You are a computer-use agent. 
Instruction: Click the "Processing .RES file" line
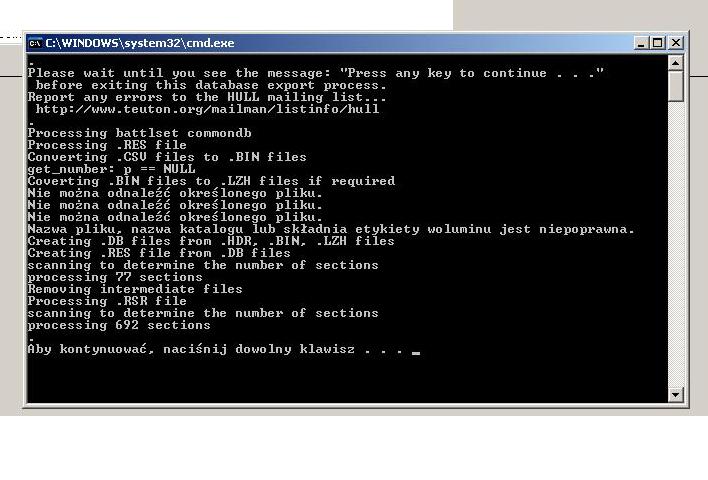click(107, 145)
